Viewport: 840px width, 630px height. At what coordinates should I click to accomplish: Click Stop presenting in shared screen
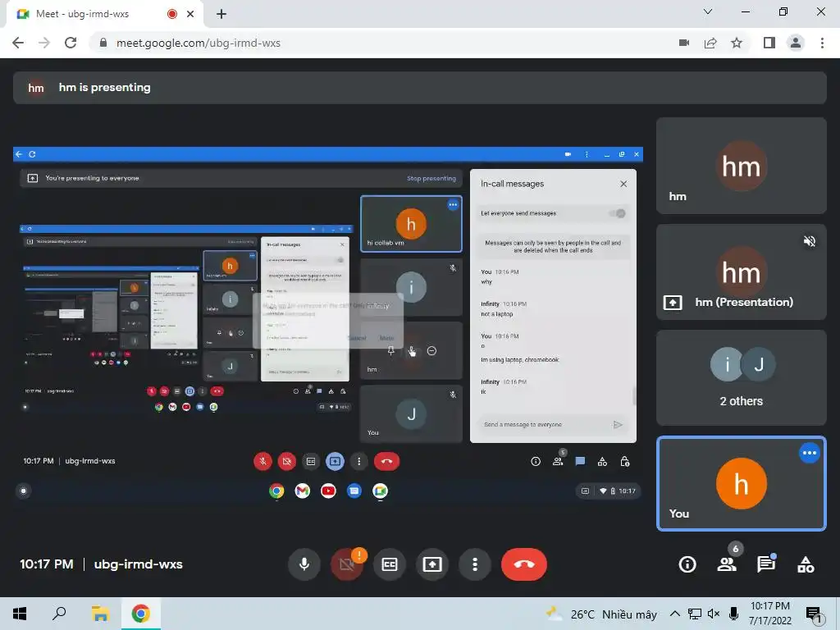431,178
